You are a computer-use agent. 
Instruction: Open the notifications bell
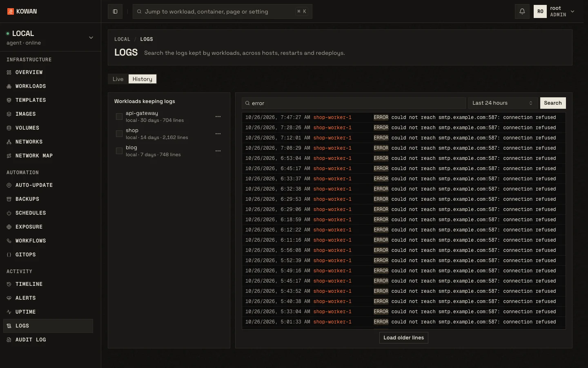522,11
